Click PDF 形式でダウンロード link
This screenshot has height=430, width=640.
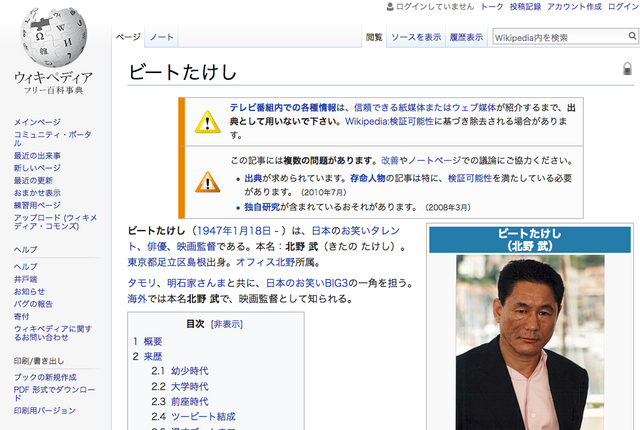[x=54, y=393]
